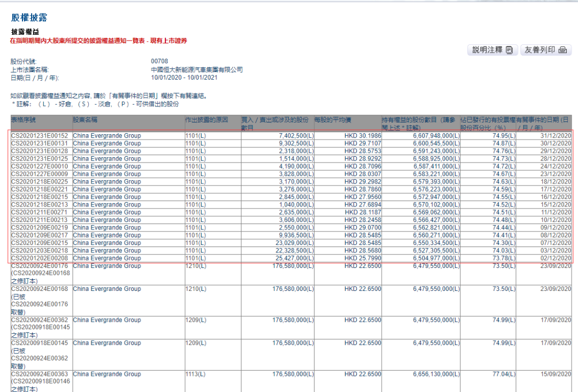Open 23/09/2020 date in row CS20200924E00176
Viewport: 578px width, 392px height.
click(x=556, y=266)
